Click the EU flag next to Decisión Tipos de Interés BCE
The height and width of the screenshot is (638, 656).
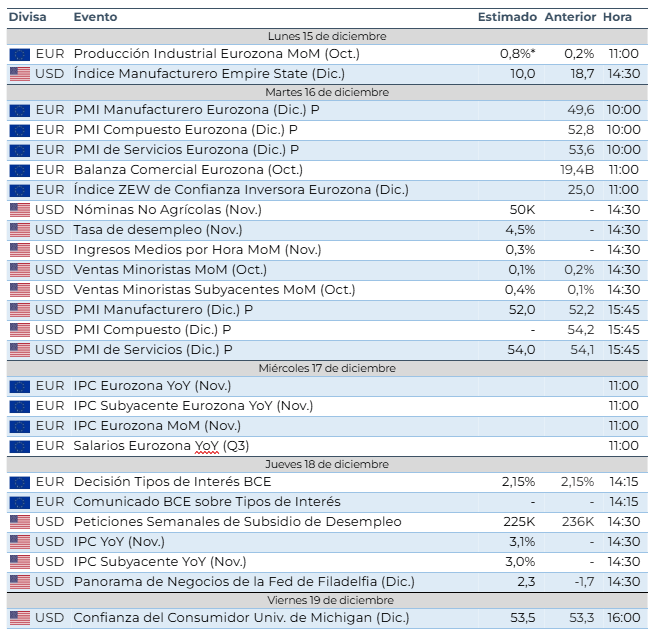pyautogui.click(x=19, y=482)
